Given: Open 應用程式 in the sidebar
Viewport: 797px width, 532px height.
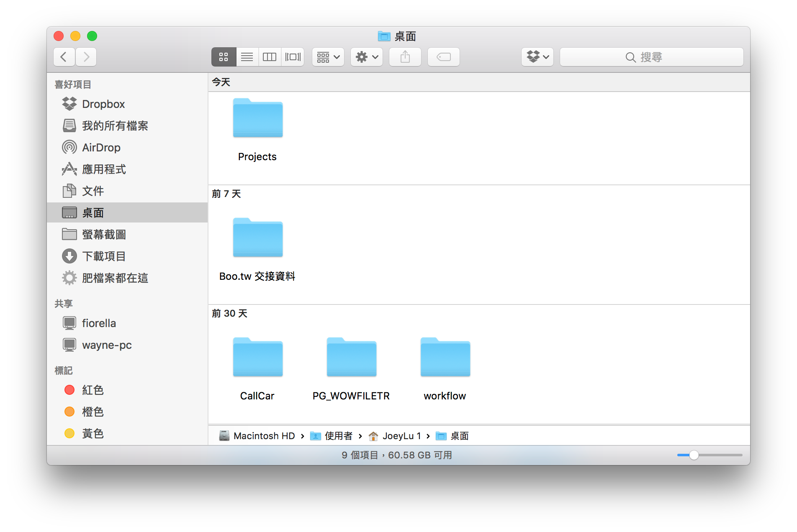Looking at the screenshot, I should [127, 169].
